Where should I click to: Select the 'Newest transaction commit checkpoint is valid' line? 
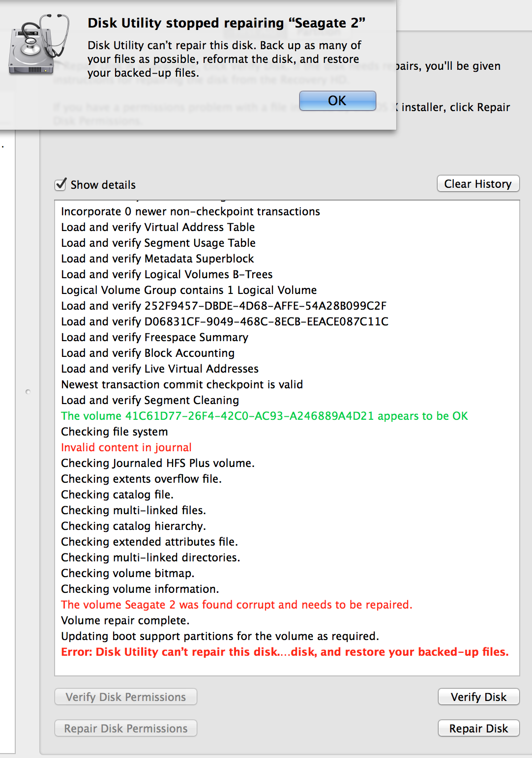pyautogui.click(x=182, y=384)
